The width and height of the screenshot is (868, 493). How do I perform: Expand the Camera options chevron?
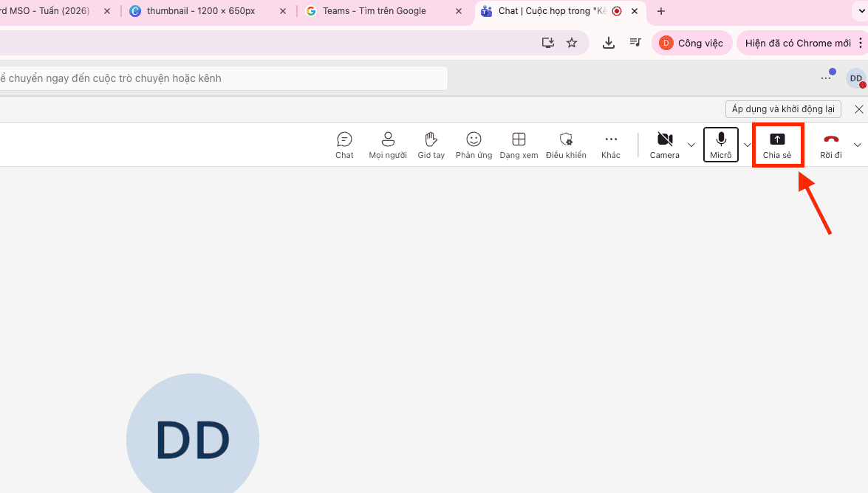point(691,145)
